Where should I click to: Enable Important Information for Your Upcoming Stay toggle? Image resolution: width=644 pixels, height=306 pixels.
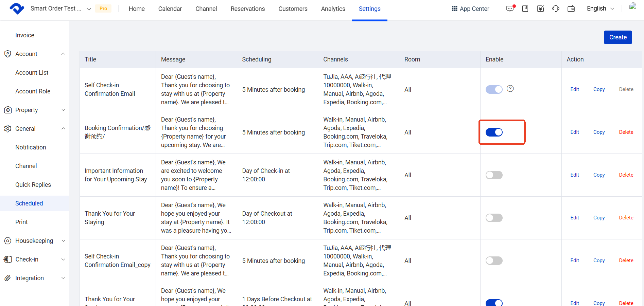[x=494, y=175]
